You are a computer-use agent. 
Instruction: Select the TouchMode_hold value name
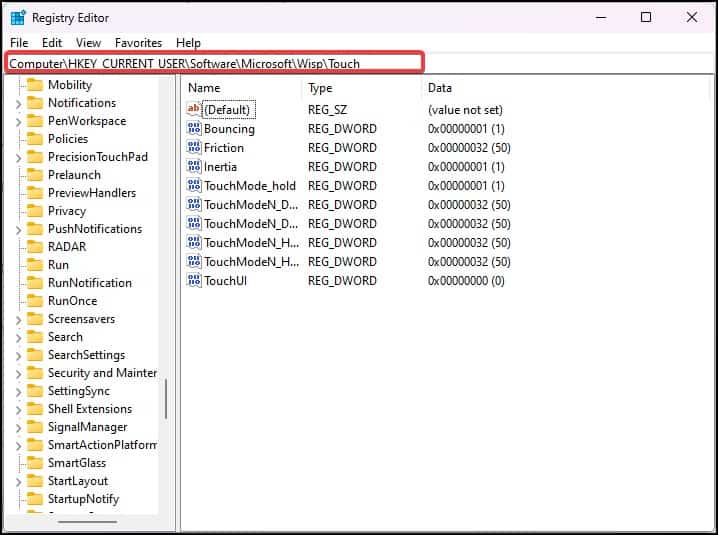[250, 186]
